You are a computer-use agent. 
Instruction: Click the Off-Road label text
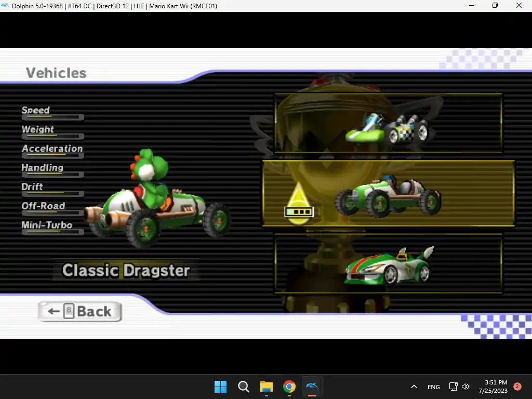[43, 206]
